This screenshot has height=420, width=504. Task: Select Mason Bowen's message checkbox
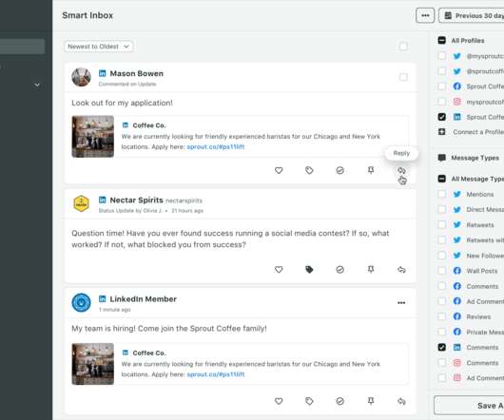click(x=403, y=77)
